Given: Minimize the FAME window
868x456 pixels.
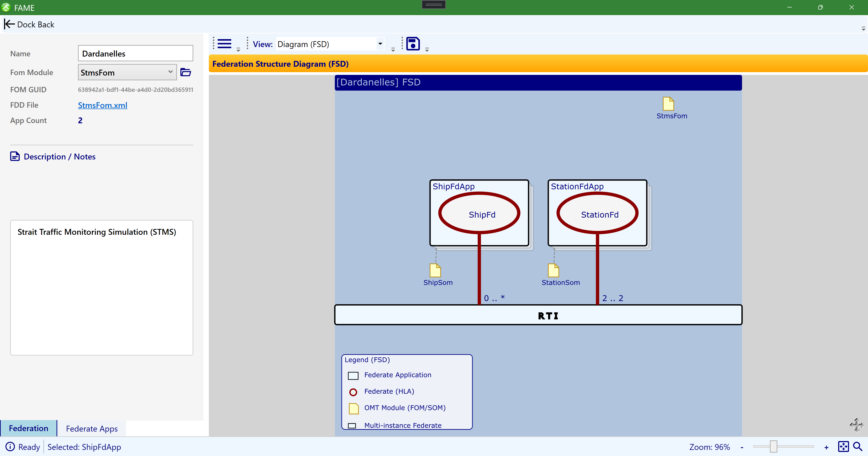Looking at the screenshot, I should click(x=789, y=7).
